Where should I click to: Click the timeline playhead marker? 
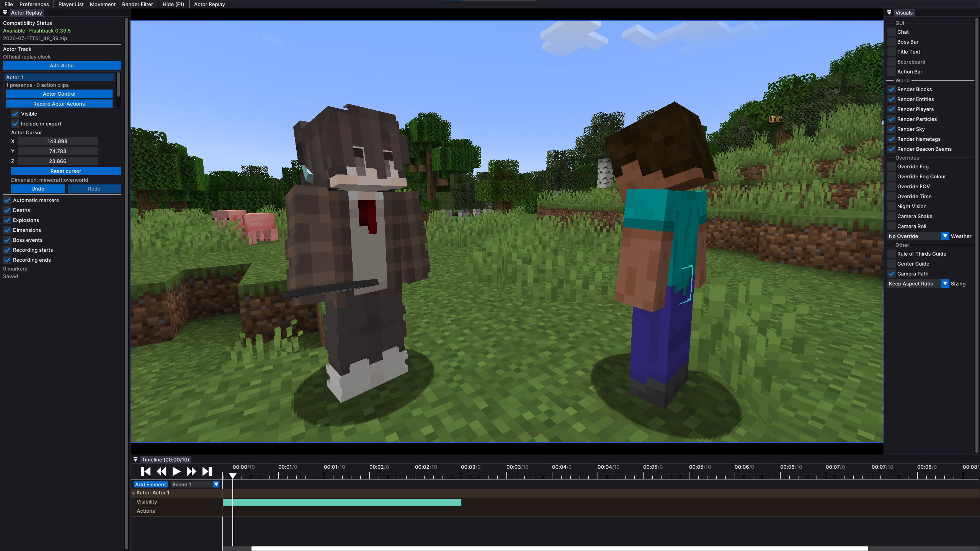point(233,476)
